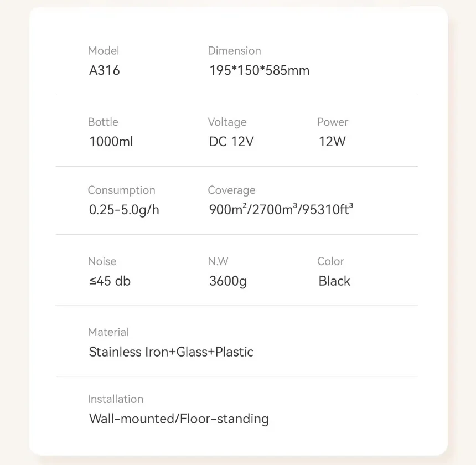The height and width of the screenshot is (465, 476).
Task: Click the Black color value
Action: (334, 281)
